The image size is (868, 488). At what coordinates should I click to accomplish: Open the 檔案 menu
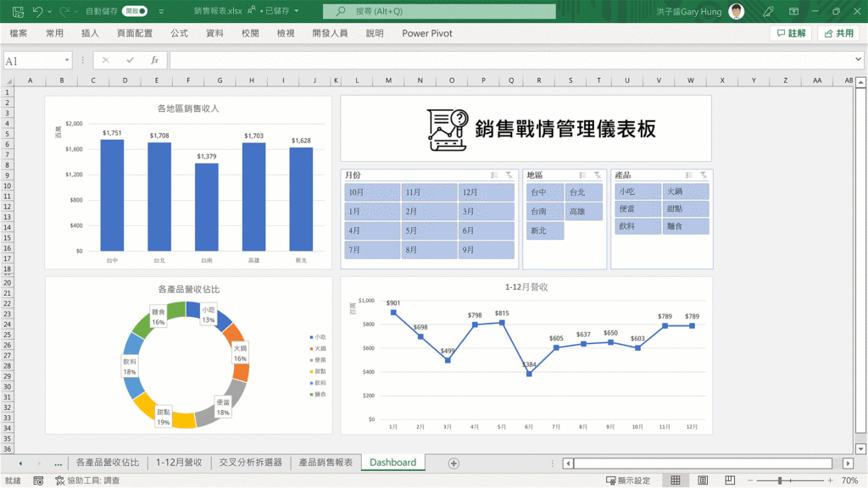[x=19, y=33]
